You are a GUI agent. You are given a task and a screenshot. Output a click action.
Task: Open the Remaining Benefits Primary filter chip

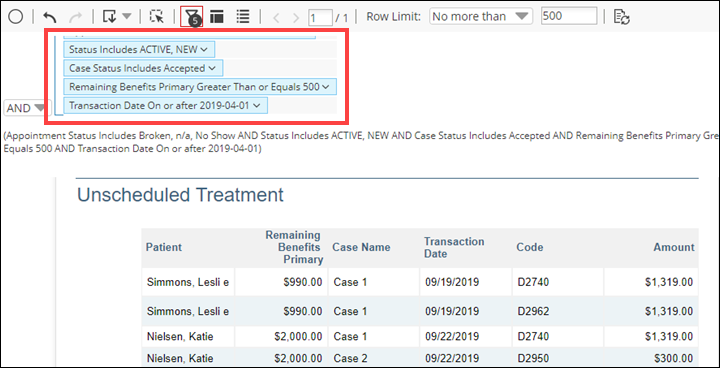pyautogui.click(x=200, y=86)
